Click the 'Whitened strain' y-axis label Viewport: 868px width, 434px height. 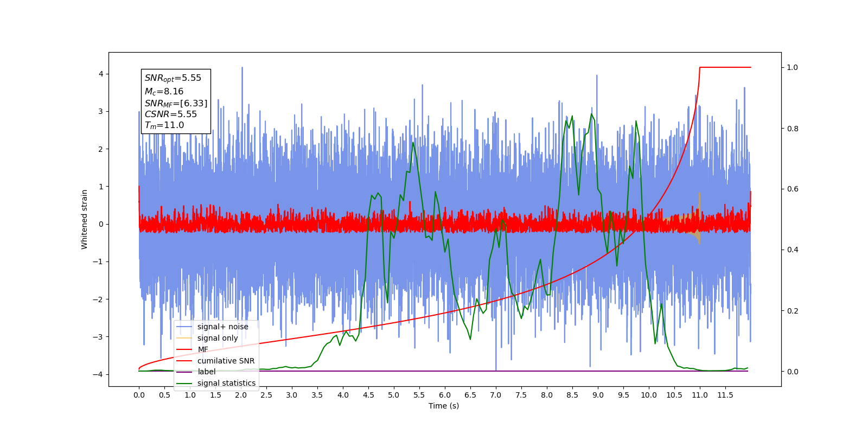pyautogui.click(x=85, y=219)
